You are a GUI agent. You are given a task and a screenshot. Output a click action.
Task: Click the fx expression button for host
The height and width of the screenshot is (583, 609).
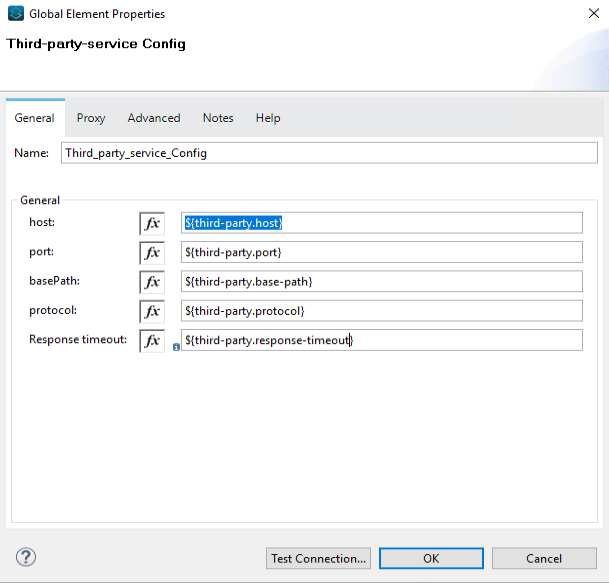click(x=152, y=223)
